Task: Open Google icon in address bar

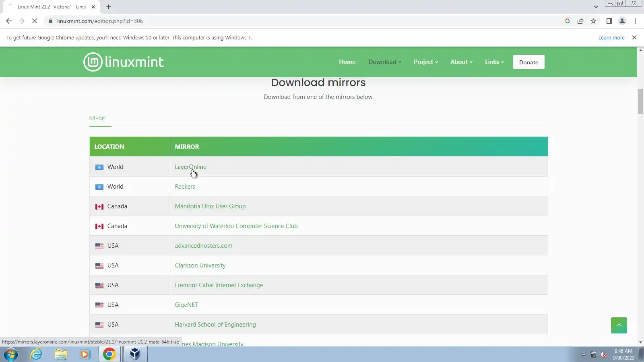Action: click(x=568, y=21)
